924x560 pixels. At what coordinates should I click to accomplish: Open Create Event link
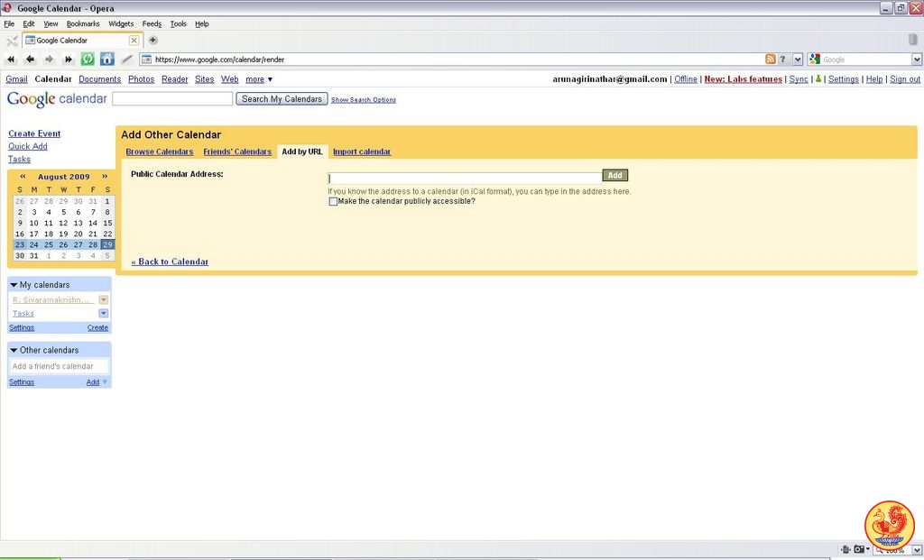(x=34, y=133)
